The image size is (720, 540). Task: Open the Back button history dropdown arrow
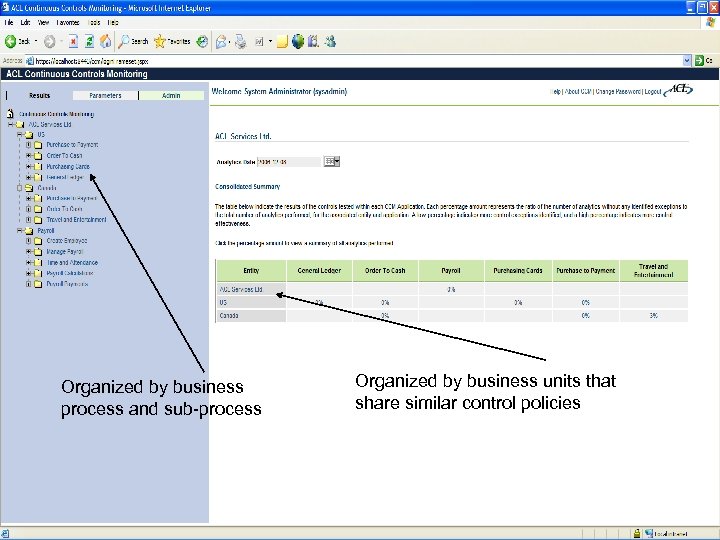(x=36, y=42)
